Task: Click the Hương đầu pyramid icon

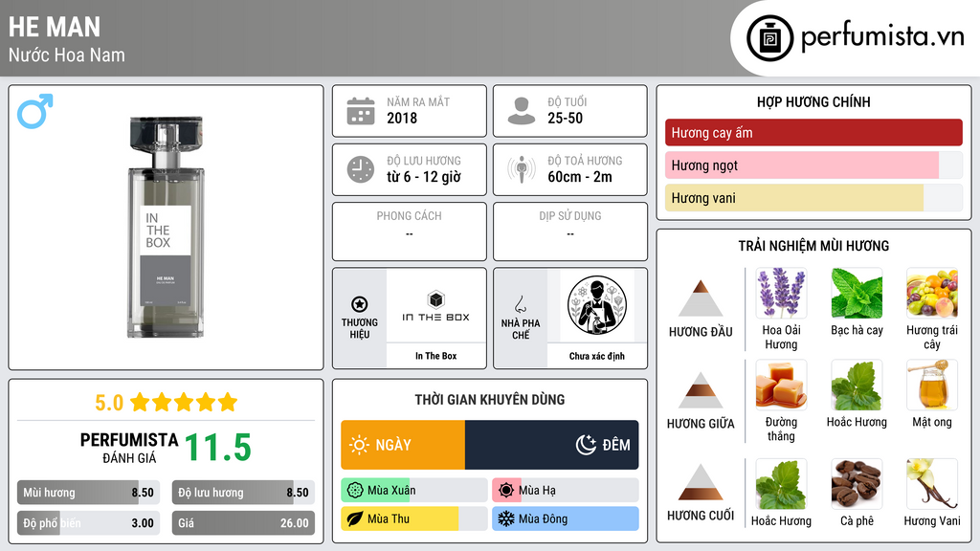Action: [x=701, y=298]
